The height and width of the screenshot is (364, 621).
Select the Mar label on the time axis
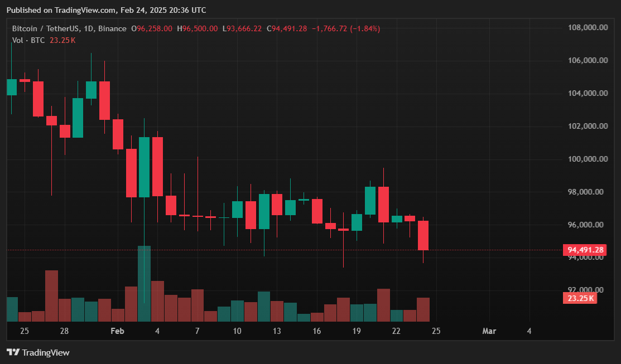point(489,331)
